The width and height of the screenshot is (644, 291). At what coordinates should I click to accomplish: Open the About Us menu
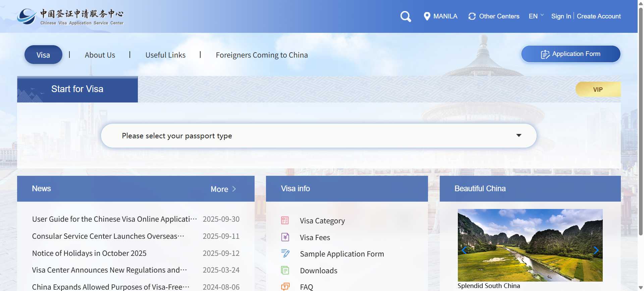[100, 55]
